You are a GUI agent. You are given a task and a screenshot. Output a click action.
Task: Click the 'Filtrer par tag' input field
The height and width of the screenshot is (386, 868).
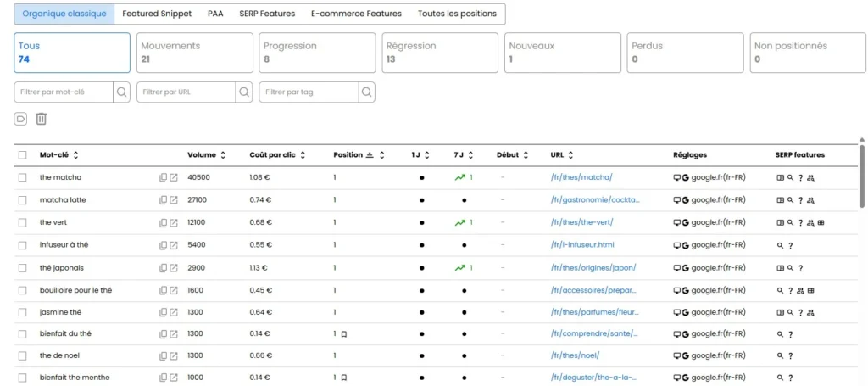(x=308, y=92)
